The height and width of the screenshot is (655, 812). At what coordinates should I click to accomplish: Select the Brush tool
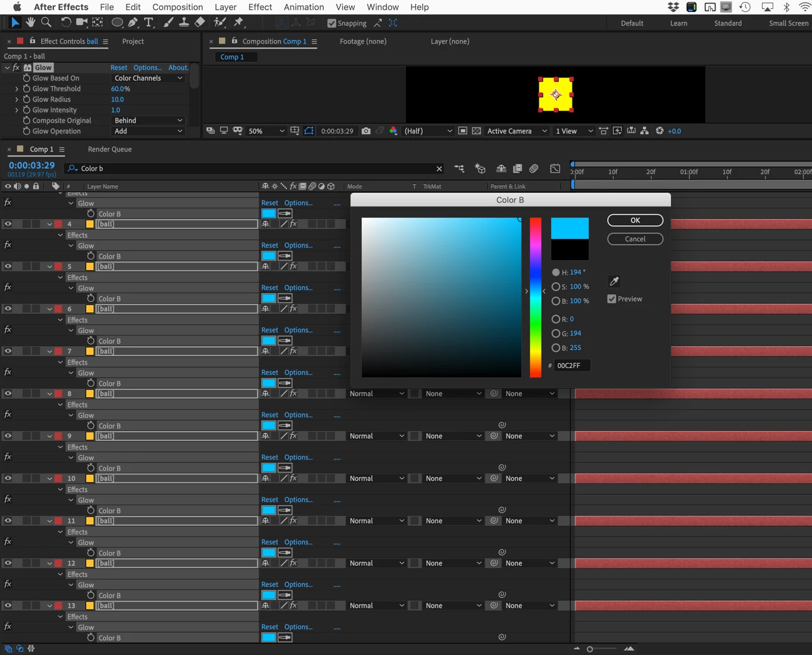coord(168,22)
